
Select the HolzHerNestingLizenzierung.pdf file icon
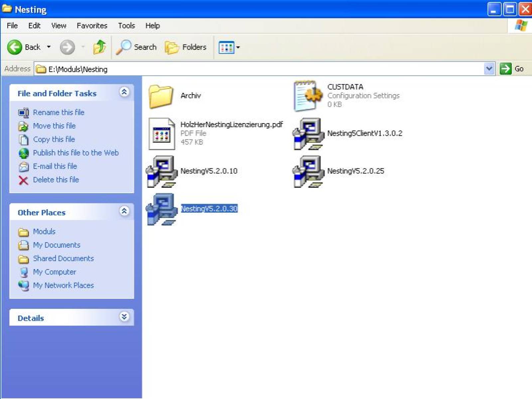click(162, 134)
